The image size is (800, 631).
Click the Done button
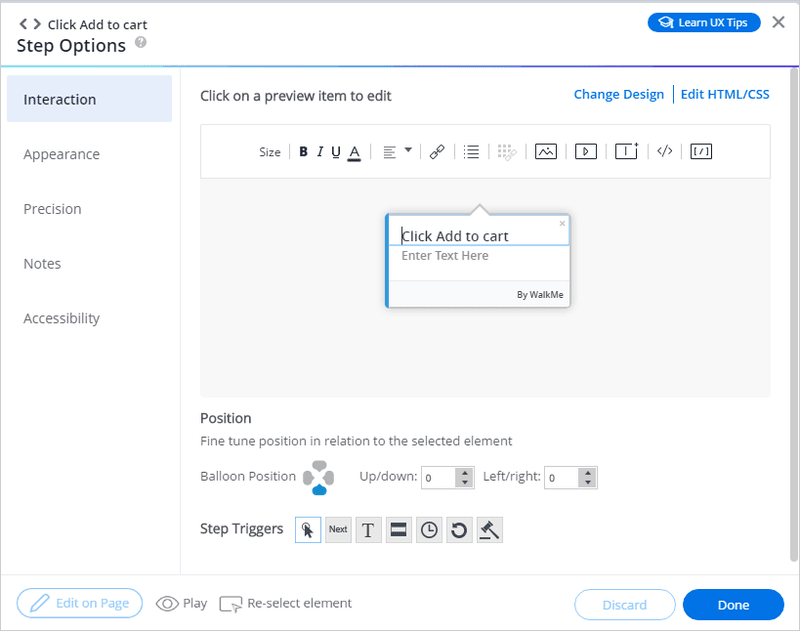click(733, 604)
